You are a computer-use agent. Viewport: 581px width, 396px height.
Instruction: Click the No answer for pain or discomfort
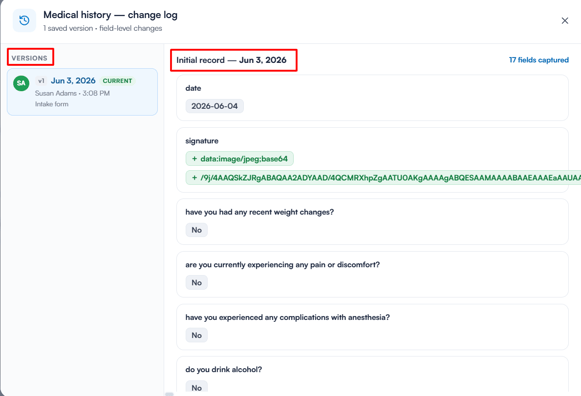click(x=196, y=283)
